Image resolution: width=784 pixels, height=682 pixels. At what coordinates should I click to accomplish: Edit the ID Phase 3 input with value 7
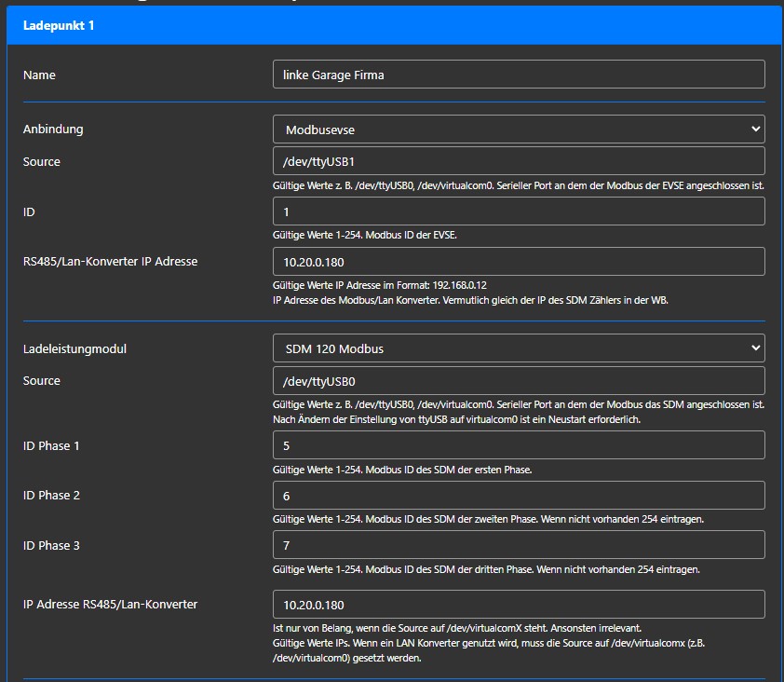click(519, 545)
